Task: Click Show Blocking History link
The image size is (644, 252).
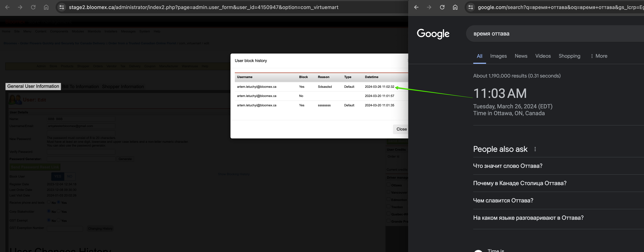Action: pyautogui.click(x=234, y=174)
